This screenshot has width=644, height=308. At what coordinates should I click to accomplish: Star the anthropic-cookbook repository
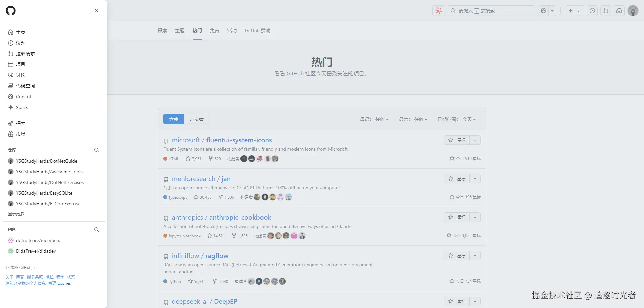[x=457, y=217]
